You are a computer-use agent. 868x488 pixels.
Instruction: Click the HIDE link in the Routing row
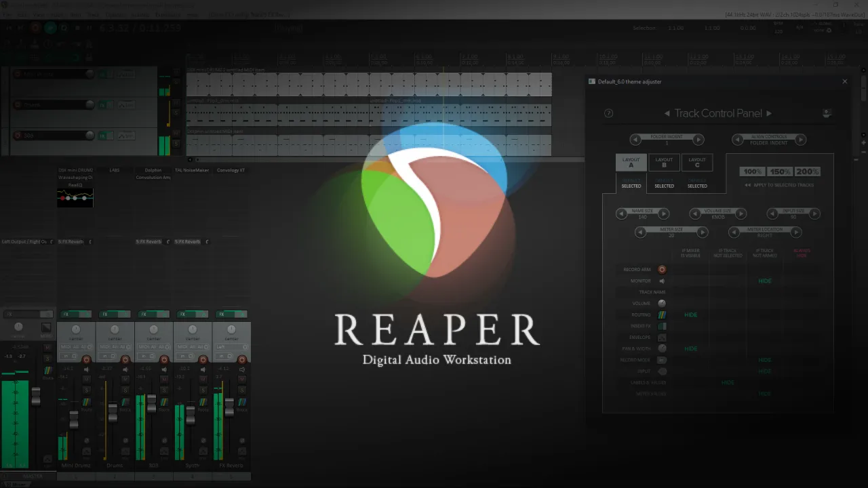click(691, 314)
